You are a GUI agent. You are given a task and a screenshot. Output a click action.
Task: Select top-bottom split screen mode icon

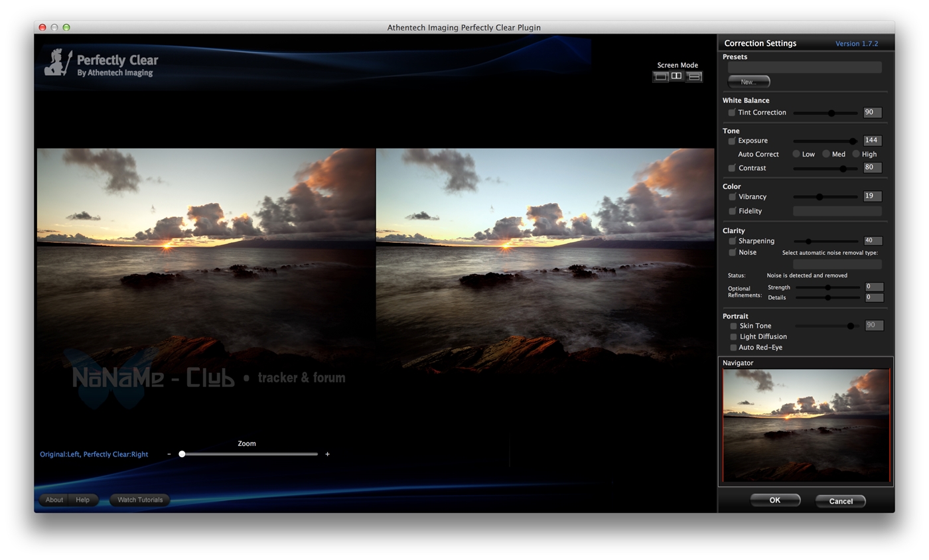[694, 76]
